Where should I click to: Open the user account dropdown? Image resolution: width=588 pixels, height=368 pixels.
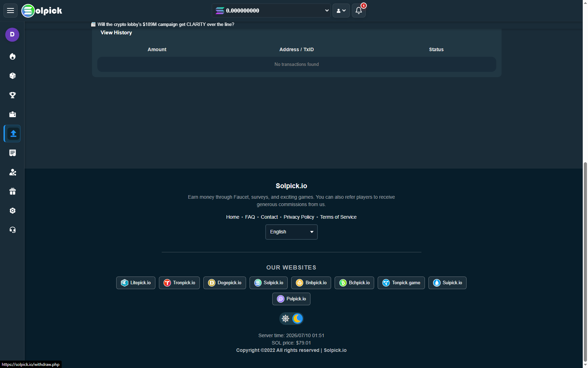coord(341,11)
